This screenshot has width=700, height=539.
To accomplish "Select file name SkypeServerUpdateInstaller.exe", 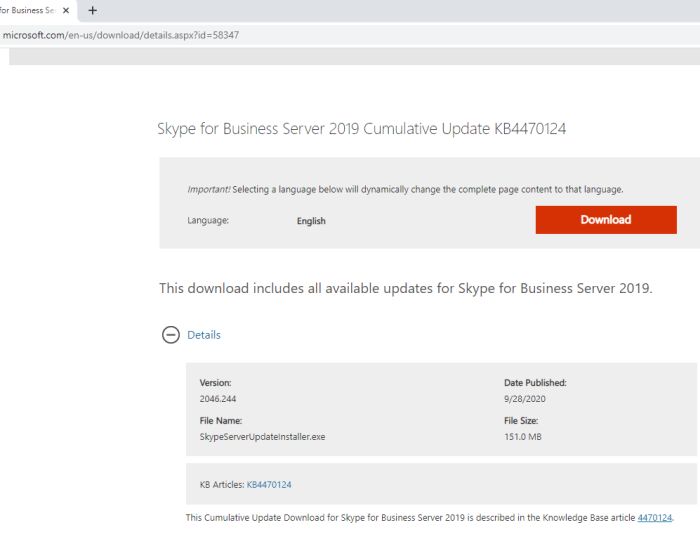I will (262, 437).
